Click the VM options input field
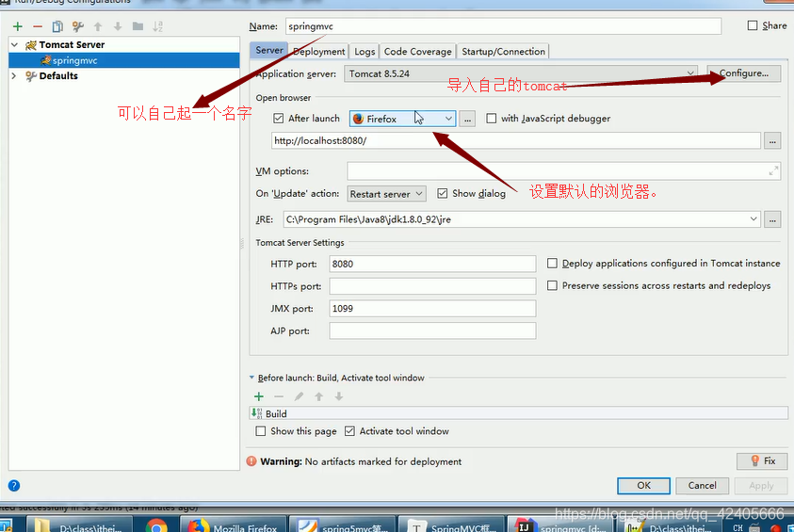Viewport: 794px width, 532px height. point(563,171)
